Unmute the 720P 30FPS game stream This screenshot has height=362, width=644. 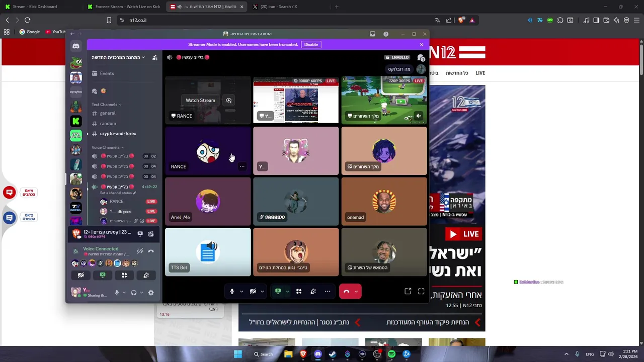point(419,116)
